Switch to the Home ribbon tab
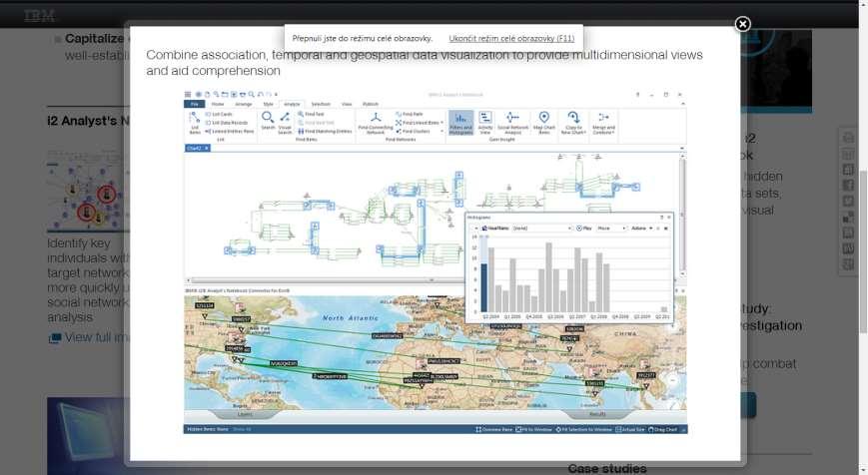Viewport: 868px width, 475px height. tap(218, 104)
